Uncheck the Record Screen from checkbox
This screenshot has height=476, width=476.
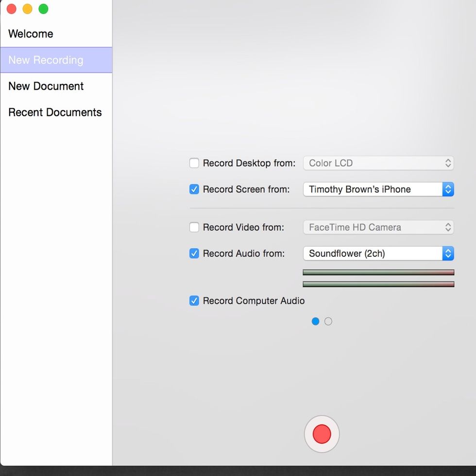tap(194, 189)
